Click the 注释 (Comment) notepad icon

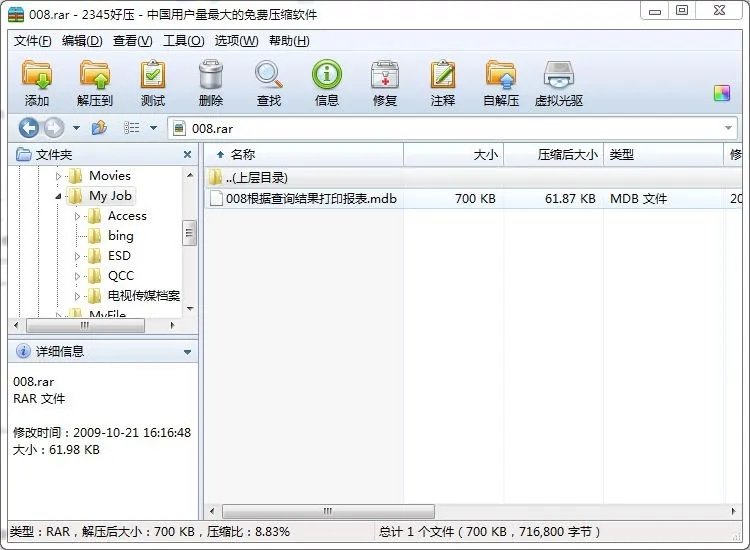[x=443, y=75]
